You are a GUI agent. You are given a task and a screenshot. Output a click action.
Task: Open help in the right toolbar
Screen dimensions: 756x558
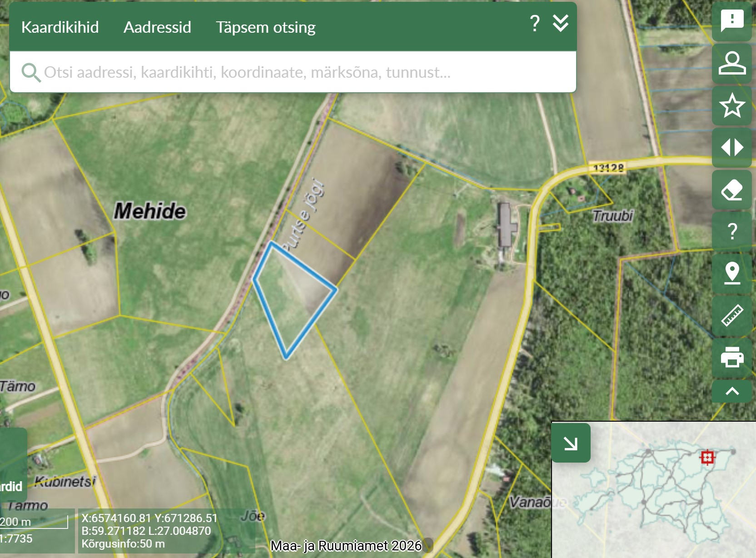tap(732, 231)
